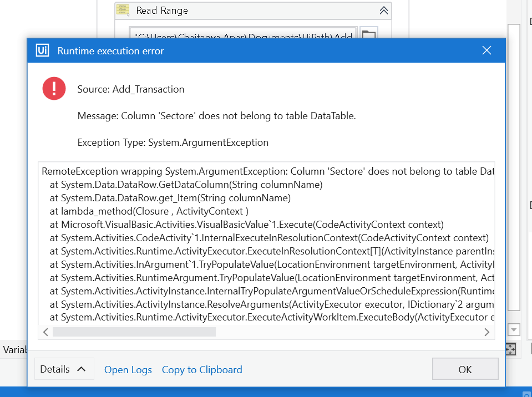
Task: Open Logs from the error dialog
Action: coord(128,370)
